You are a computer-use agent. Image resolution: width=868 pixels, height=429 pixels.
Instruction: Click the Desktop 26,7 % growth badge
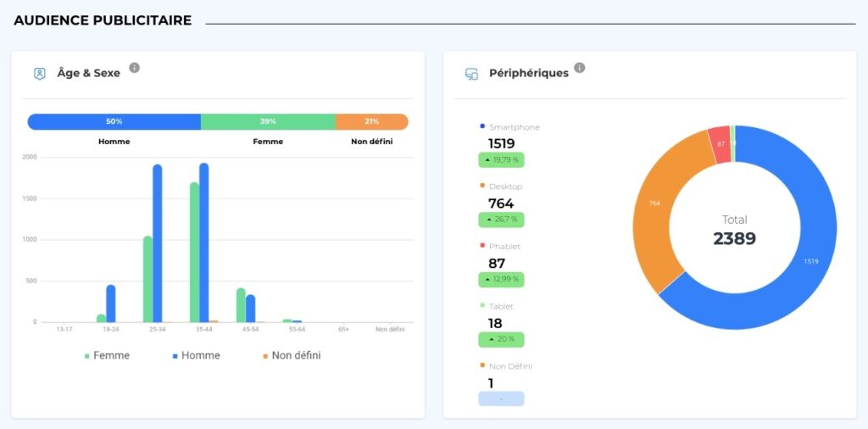point(501,220)
